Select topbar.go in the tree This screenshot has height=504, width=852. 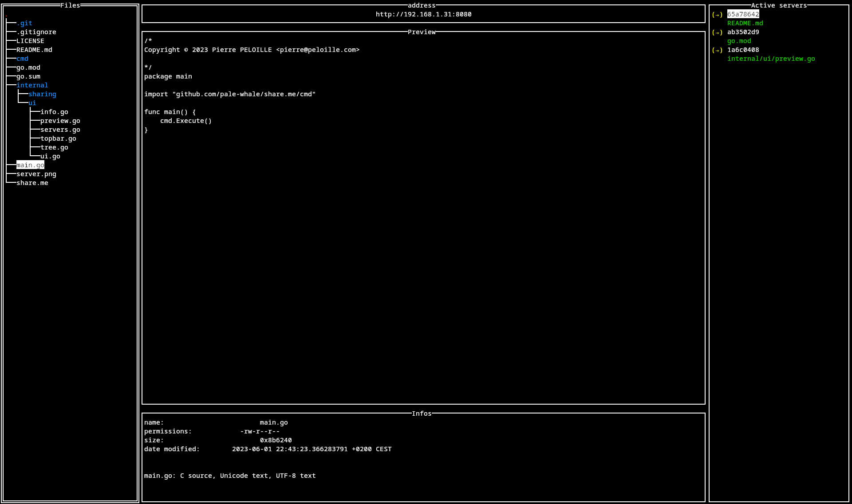(58, 138)
